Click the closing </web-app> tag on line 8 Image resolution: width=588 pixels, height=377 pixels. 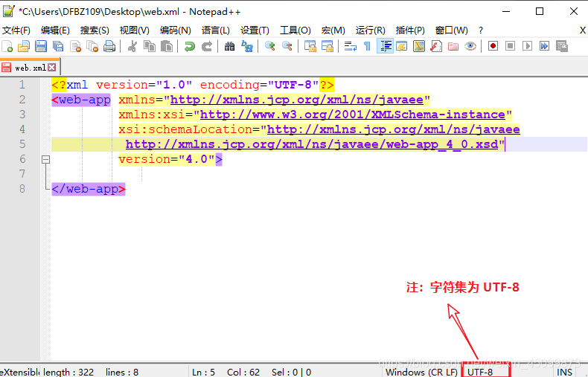[89, 189]
